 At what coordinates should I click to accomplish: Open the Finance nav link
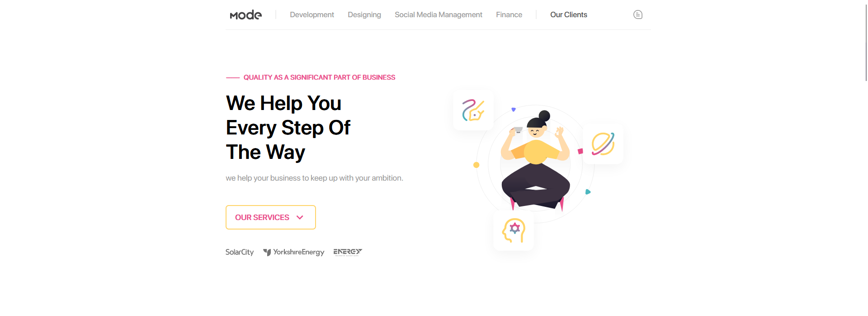509,14
